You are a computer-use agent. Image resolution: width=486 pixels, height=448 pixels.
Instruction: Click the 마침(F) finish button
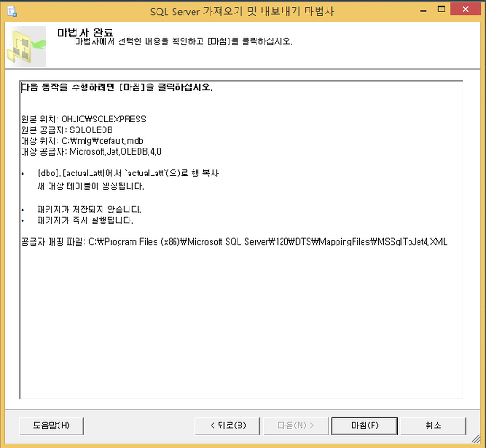(x=364, y=426)
